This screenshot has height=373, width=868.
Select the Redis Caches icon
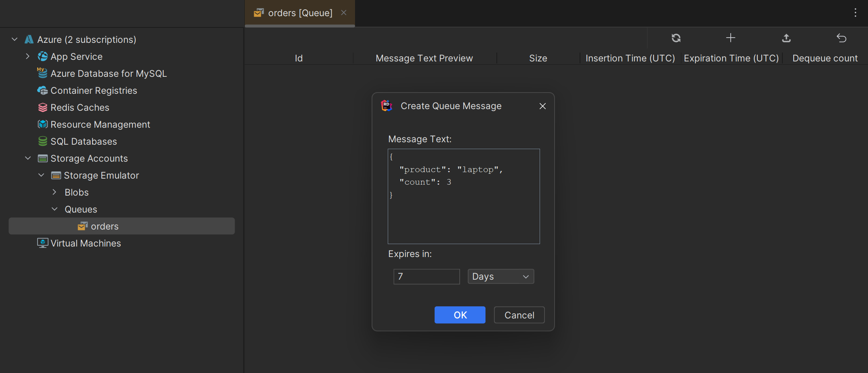pos(42,107)
